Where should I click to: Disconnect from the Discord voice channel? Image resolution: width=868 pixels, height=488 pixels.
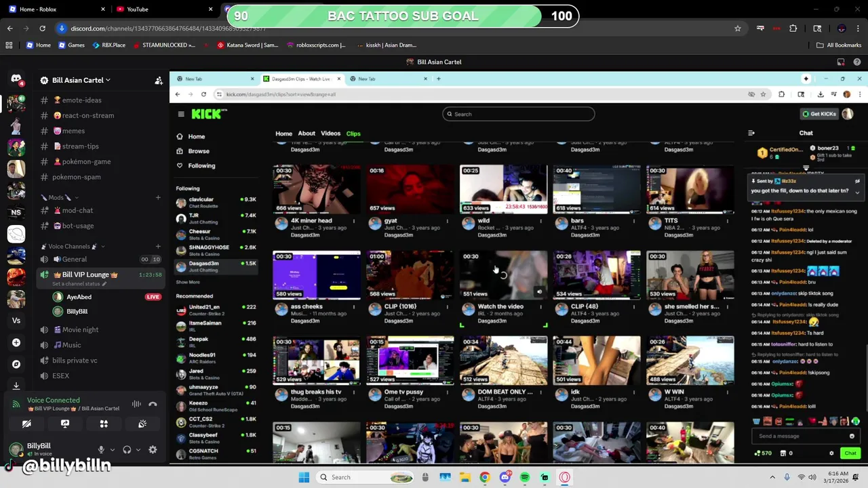pos(153,404)
